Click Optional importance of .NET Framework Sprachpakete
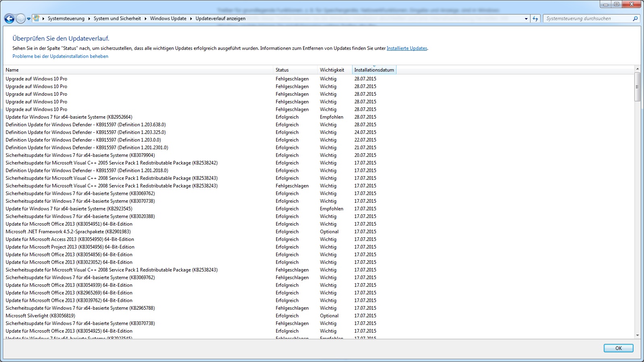 click(329, 232)
